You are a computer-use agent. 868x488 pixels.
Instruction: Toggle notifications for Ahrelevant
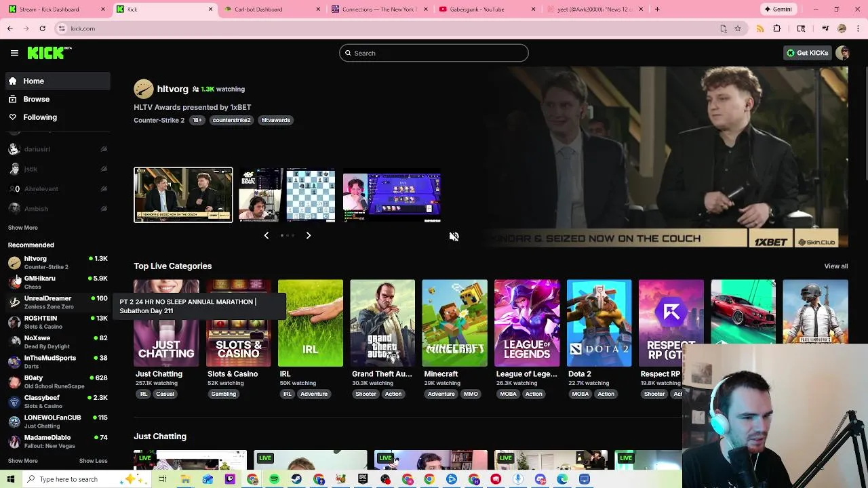(x=104, y=189)
